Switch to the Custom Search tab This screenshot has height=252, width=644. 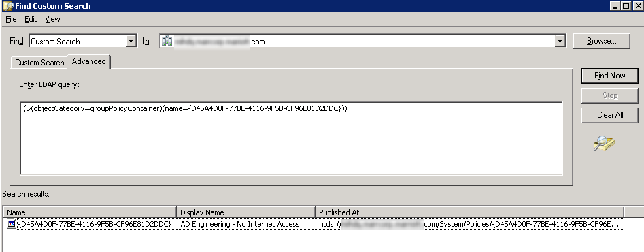coord(39,63)
